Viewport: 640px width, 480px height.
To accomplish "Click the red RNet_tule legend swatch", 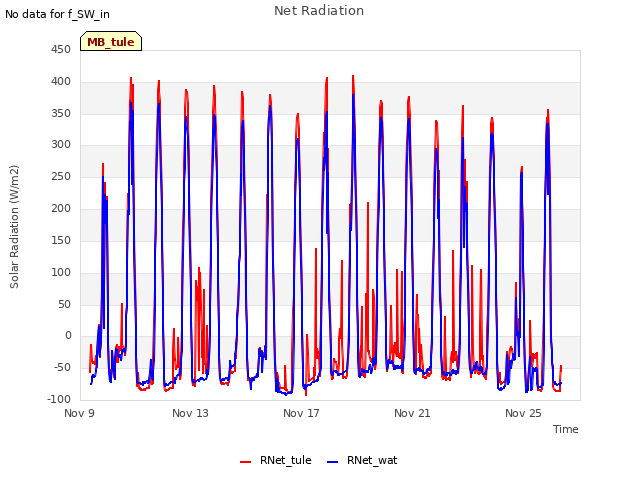I will click(245, 462).
